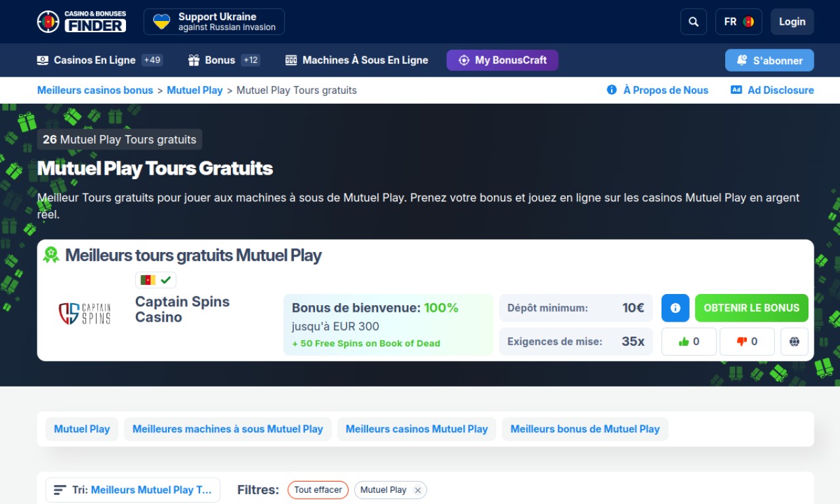Click Obtenir le bonus button

pyautogui.click(x=751, y=308)
